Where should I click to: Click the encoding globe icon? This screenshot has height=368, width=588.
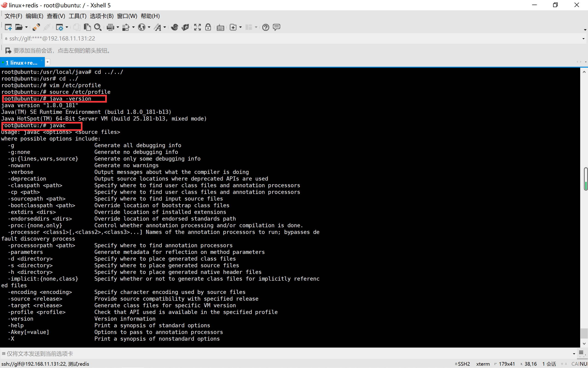tap(142, 27)
